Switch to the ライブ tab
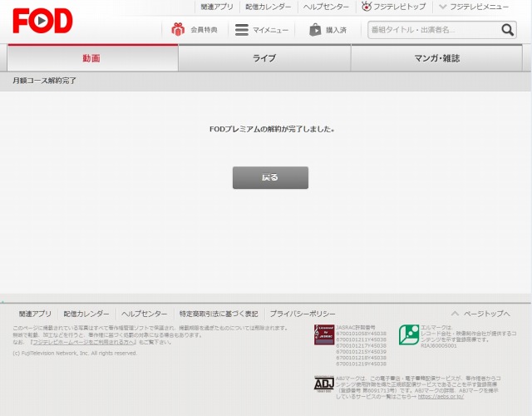532x416 pixels. [264, 58]
